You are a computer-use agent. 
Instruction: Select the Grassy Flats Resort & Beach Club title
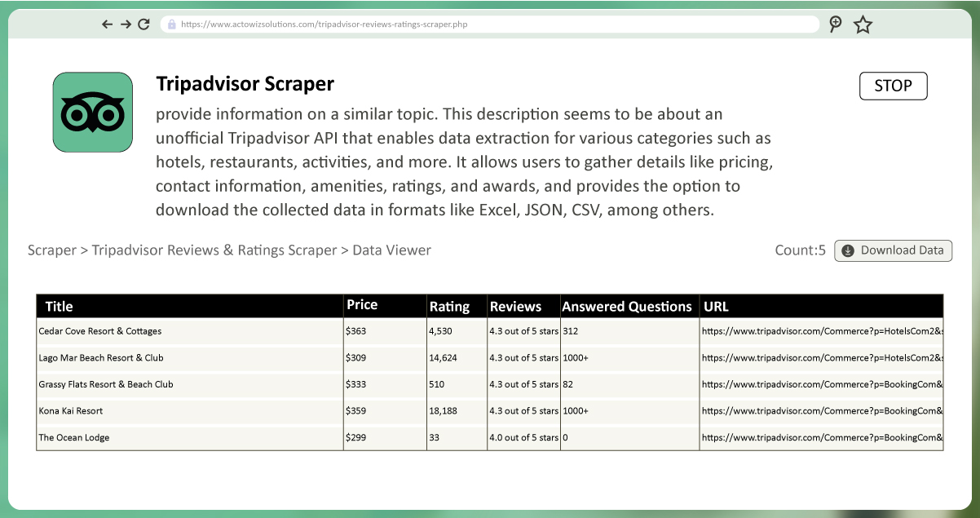tap(106, 384)
